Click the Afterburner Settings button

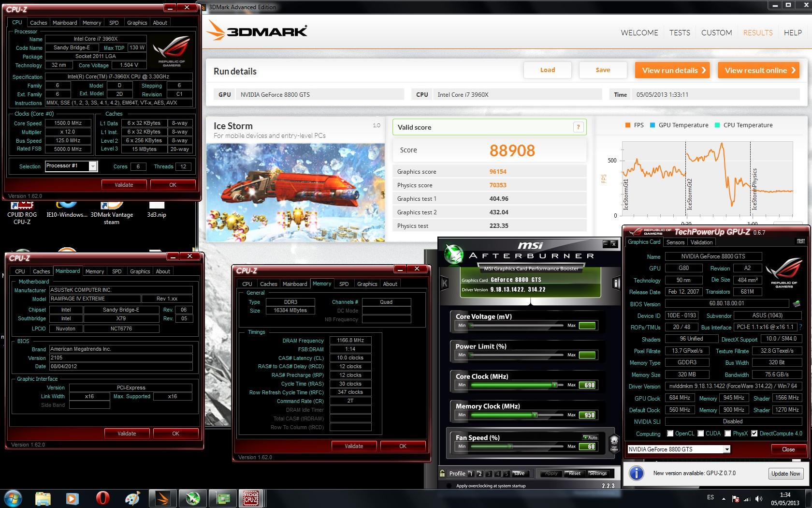[x=597, y=473]
